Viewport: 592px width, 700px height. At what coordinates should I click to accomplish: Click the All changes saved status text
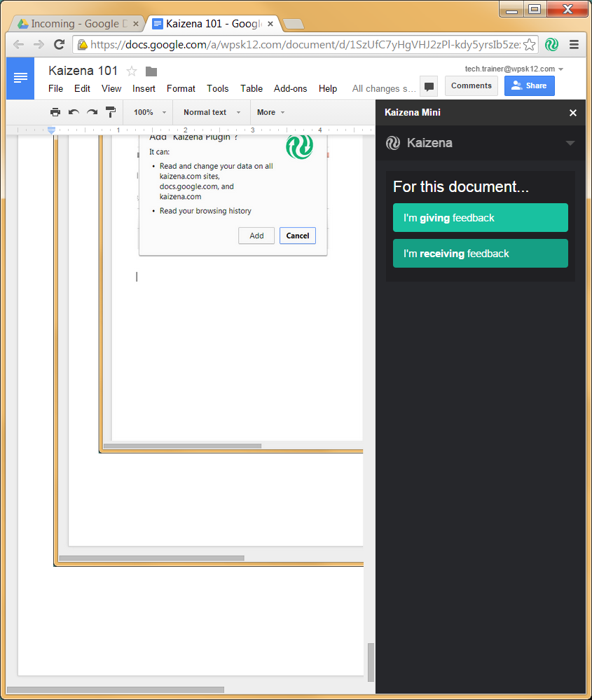383,88
